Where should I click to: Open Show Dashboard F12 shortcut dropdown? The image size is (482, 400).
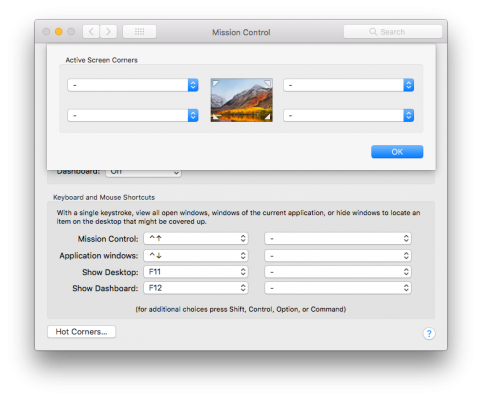point(196,288)
